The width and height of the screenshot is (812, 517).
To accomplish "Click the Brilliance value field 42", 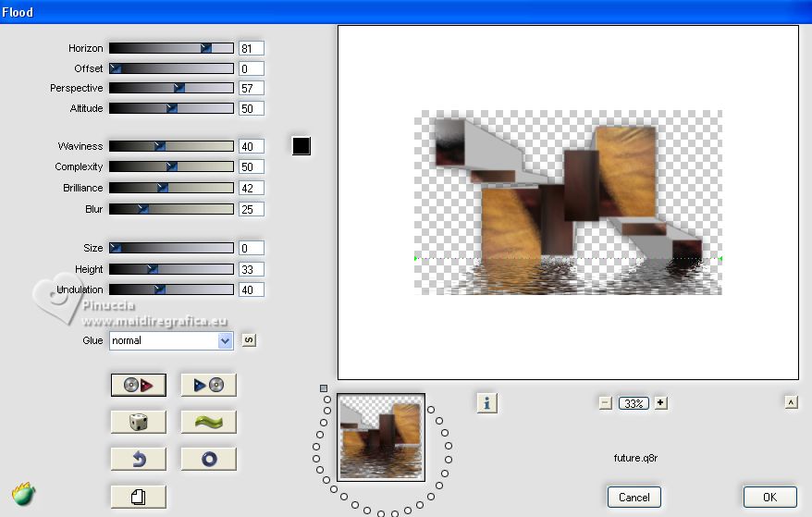I will tap(252, 188).
